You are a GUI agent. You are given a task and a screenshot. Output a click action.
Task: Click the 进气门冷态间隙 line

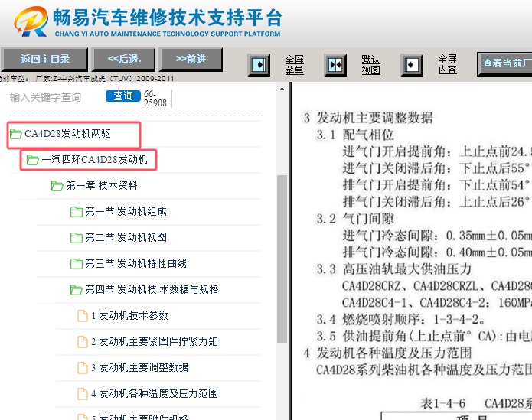coord(437,236)
